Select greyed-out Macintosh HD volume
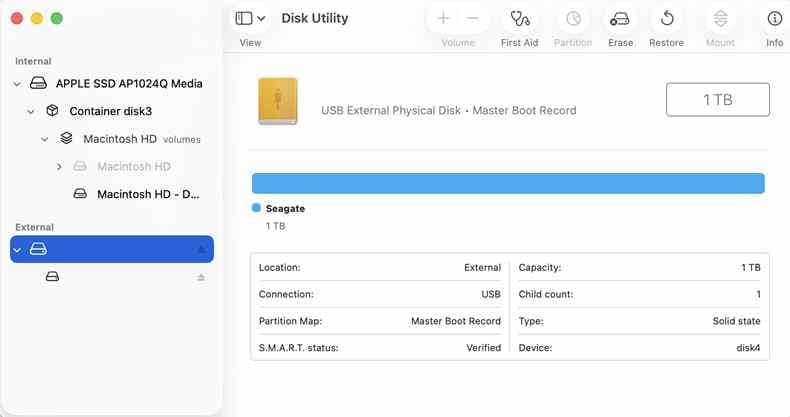This screenshot has height=417, width=790. [134, 167]
